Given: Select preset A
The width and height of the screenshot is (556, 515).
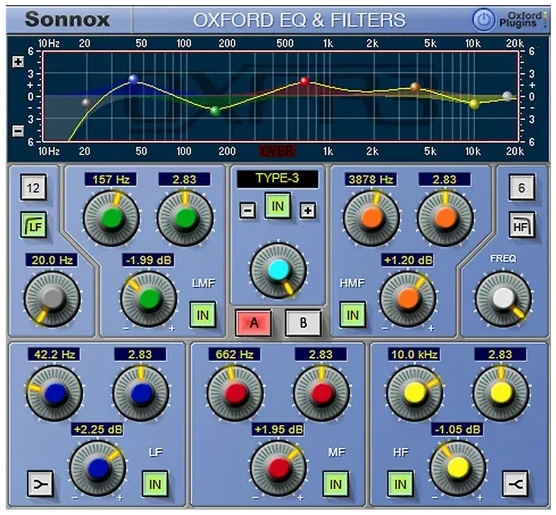Looking at the screenshot, I should tap(254, 323).
